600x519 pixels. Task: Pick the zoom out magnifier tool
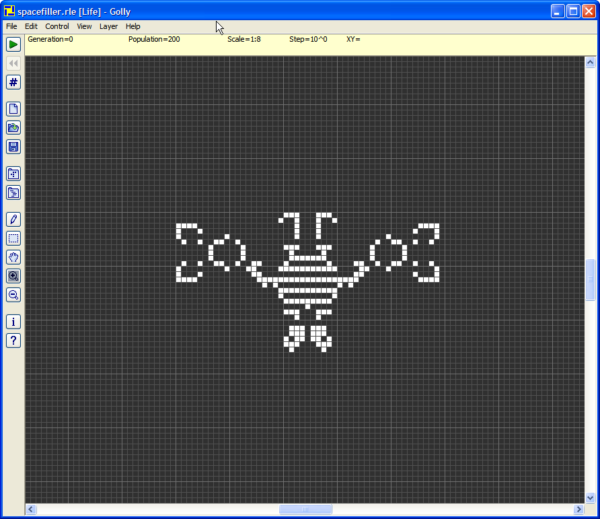pos(13,295)
